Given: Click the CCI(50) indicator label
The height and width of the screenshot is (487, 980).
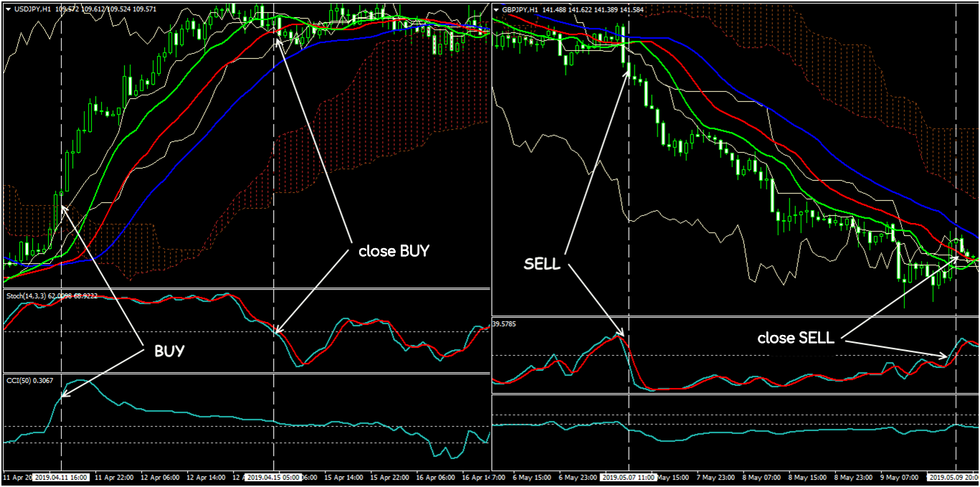Looking at the screenshot, I should pos(19,379).
